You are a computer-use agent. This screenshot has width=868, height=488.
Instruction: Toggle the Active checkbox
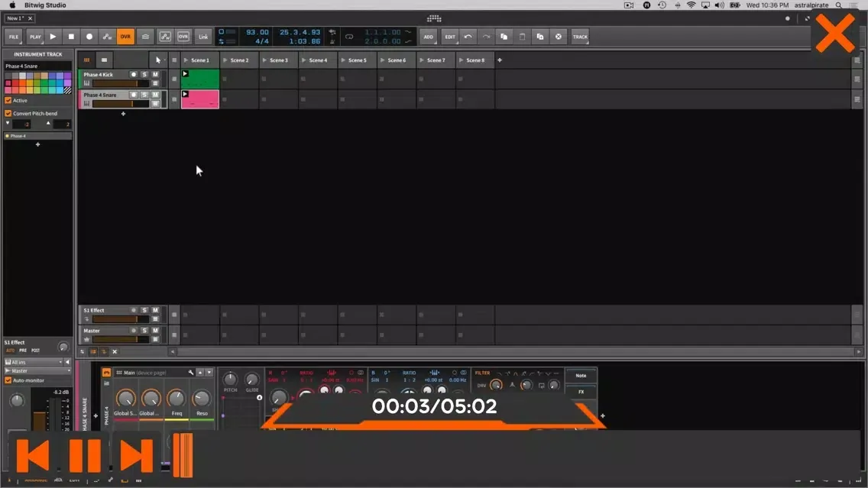(x=8, y=100)
